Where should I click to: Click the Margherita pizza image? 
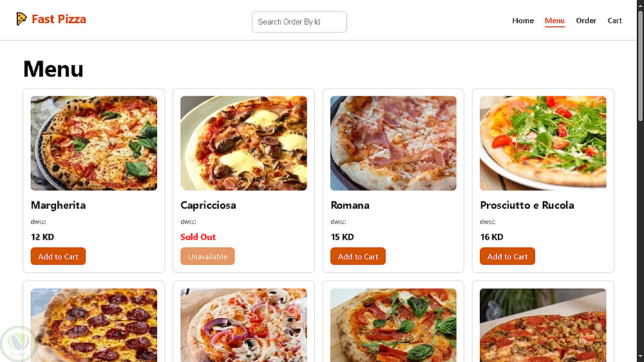pos(94,143)
